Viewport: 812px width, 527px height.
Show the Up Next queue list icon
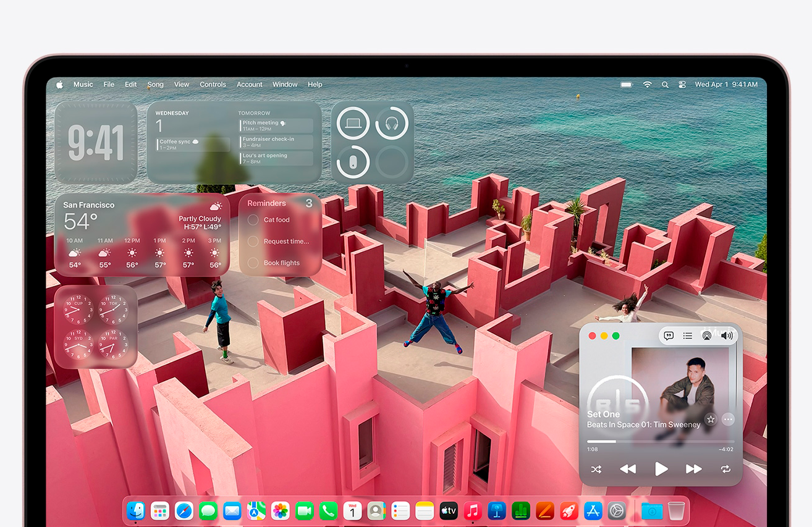click(x=688, y=336)
